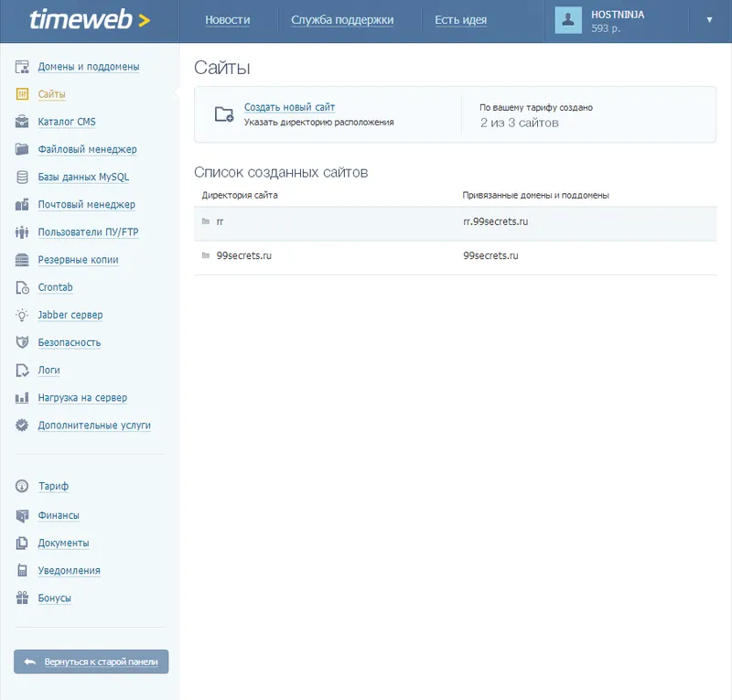732x700 pixels.
Task: Click the rr.99secrets.ru bound domain
Action: point(495,221)
